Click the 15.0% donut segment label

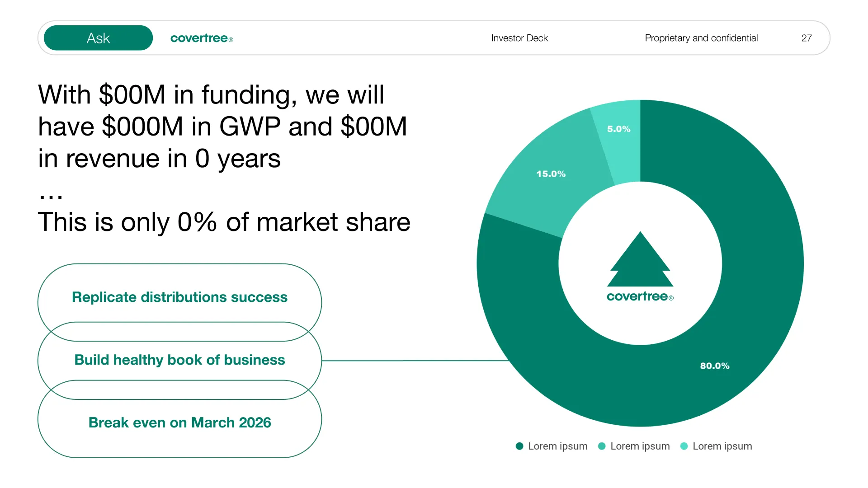click(x=551, y=174)
